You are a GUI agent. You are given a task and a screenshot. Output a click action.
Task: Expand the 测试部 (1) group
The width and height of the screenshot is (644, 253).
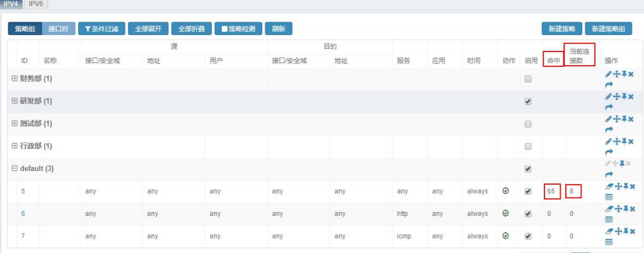coord(15,124)
